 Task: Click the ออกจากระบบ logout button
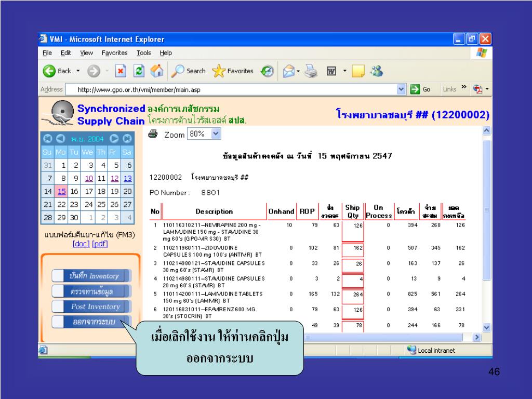92,322
